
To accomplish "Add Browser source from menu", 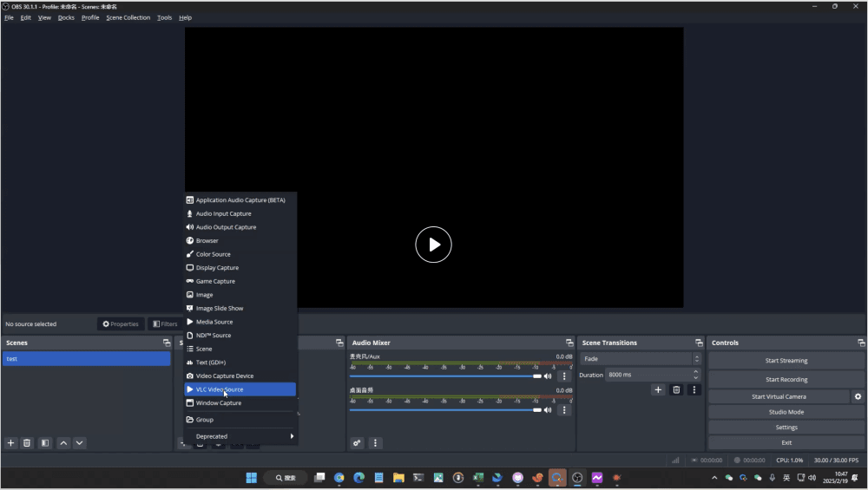I will click(x=240, y=240).
